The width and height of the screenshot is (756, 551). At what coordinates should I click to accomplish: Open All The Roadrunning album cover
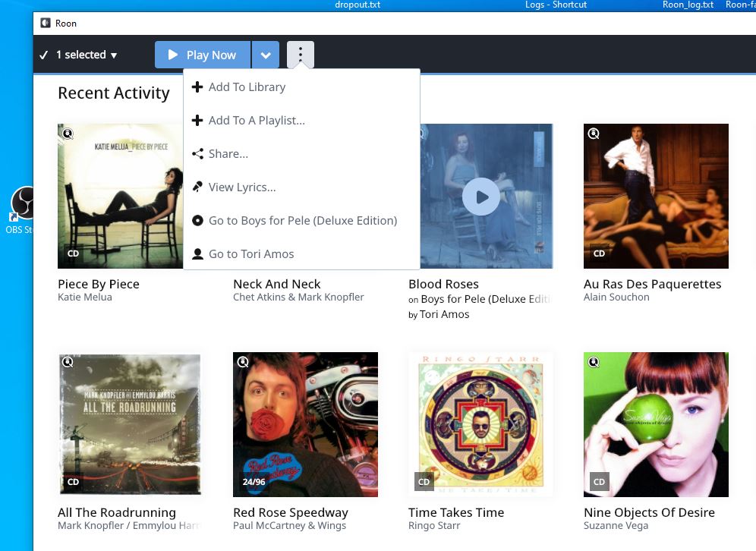pyautogui.click(x=130, y=424)
